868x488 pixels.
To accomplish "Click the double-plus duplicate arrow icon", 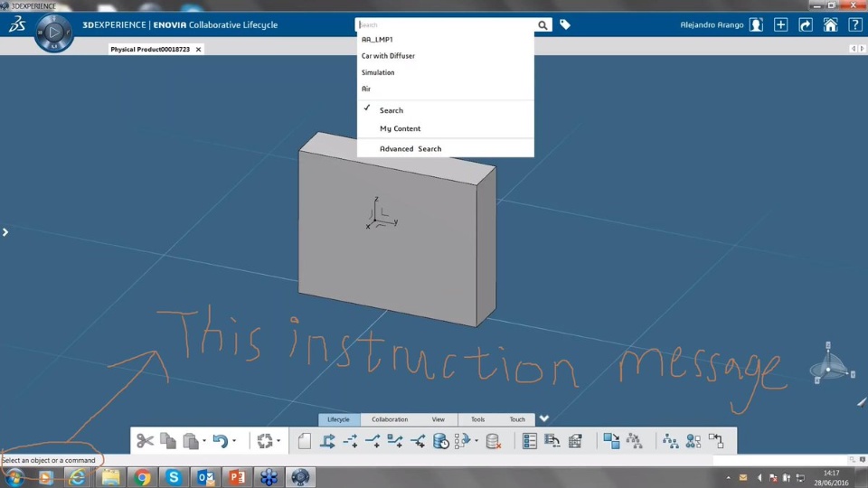I will tap(418, 440).
